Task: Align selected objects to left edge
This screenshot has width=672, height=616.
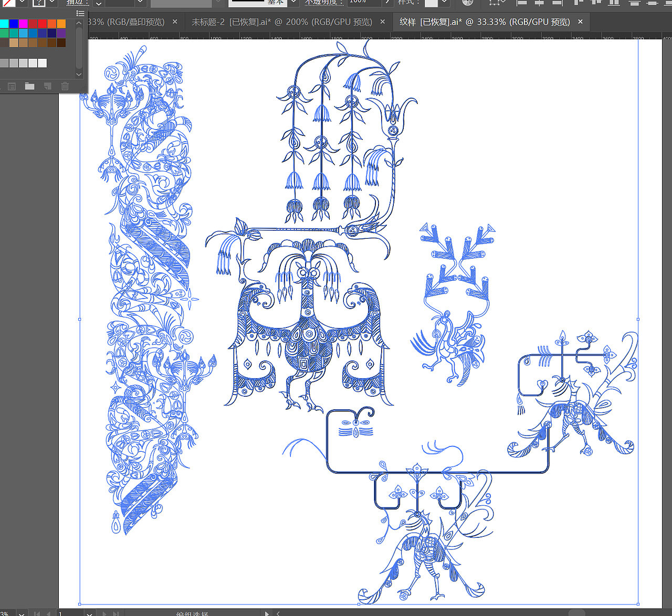Action: tap(522, 3)
